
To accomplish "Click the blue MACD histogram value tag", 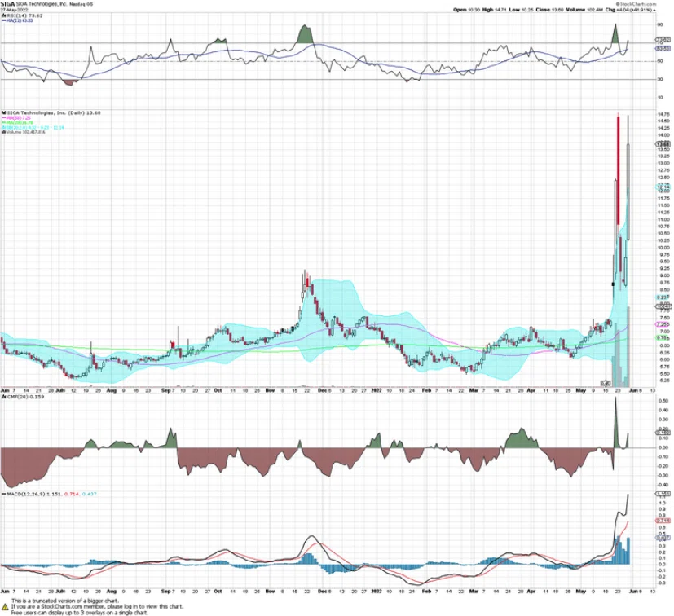I will click(663, 537).
